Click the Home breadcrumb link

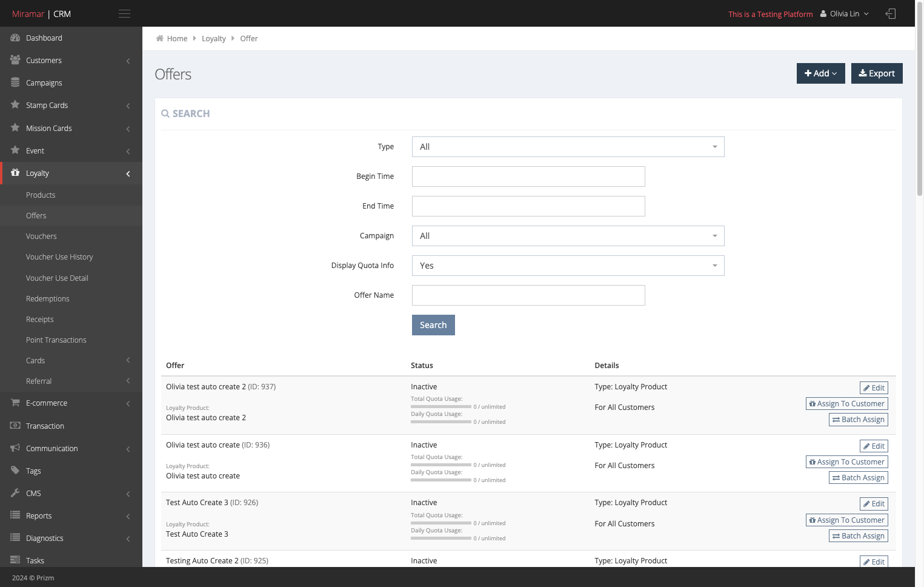click(x=177, y=38)
